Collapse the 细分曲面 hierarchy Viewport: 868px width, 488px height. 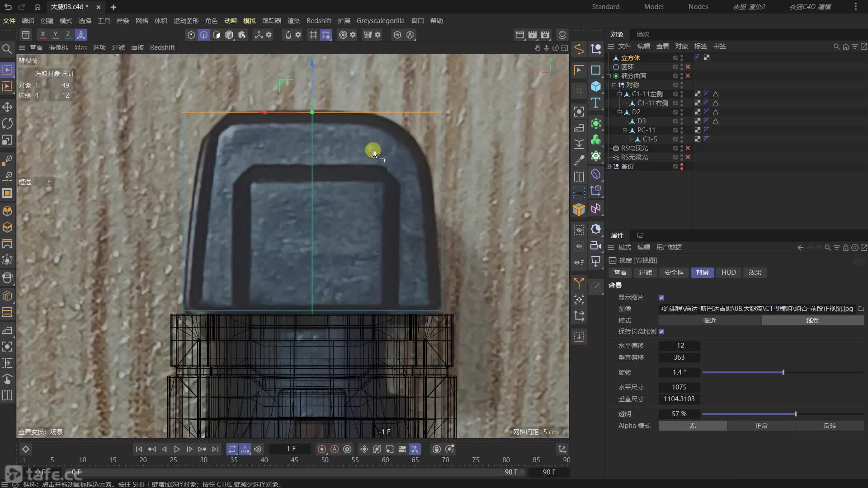609,76
